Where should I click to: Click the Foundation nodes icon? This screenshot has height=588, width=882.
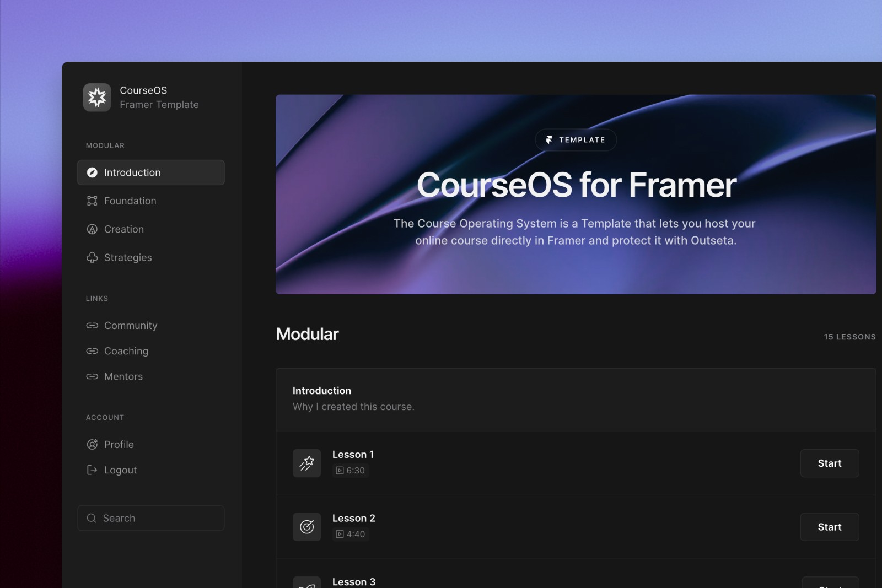point(92,201)
